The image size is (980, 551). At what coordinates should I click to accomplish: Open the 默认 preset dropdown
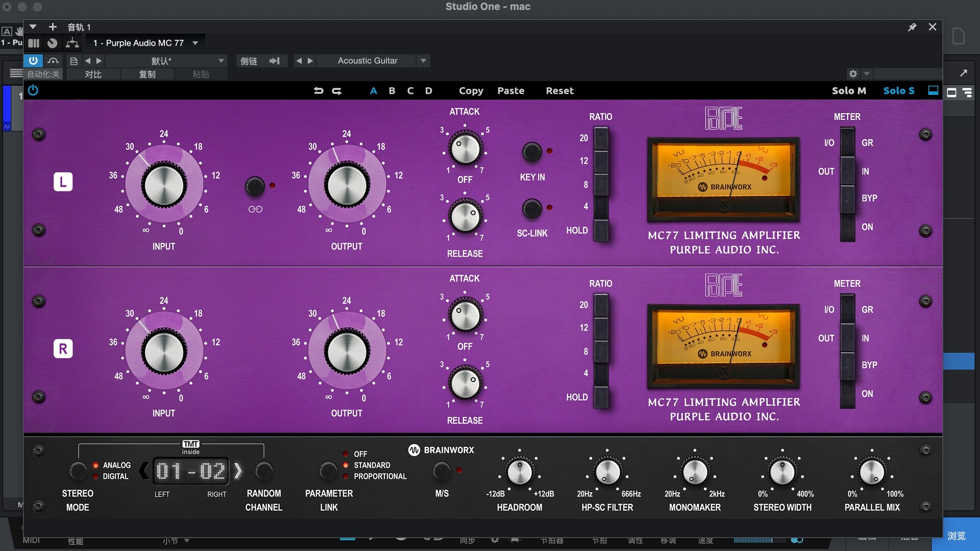[165, 61]
